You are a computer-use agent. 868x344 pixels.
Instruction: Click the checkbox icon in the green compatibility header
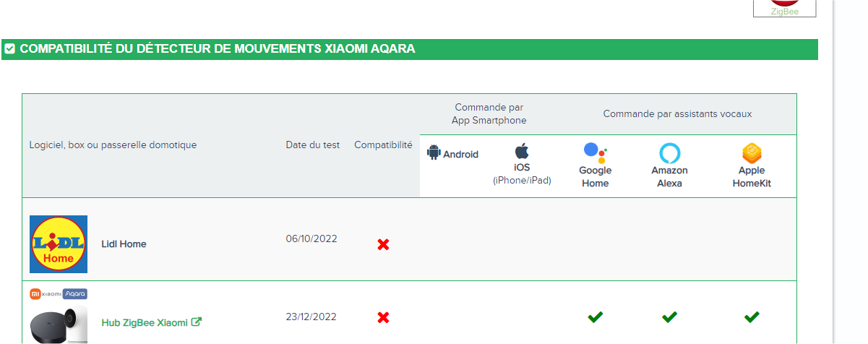(10, 49)
